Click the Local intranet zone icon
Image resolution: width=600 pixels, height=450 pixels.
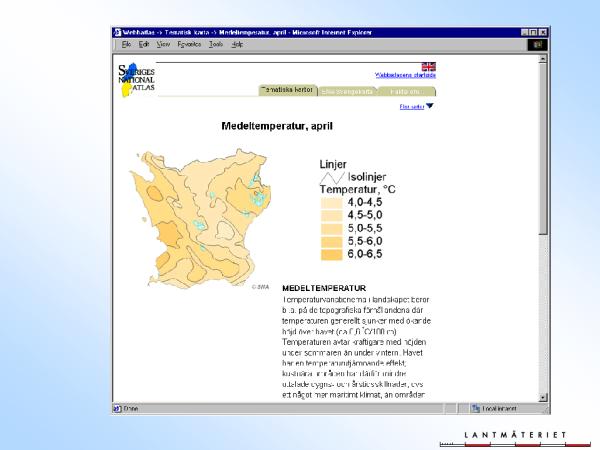point(475,408)
